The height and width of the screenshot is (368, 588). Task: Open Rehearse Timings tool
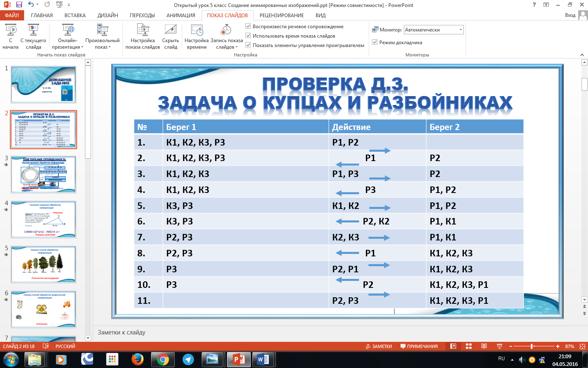[197, 31]
